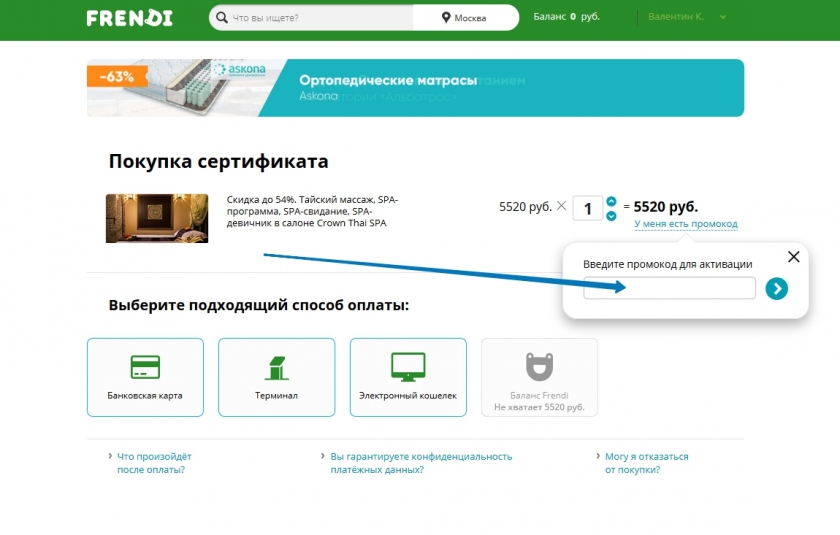Click the promo code input field
The image size is (840, 535).
[x=669, y=288]
